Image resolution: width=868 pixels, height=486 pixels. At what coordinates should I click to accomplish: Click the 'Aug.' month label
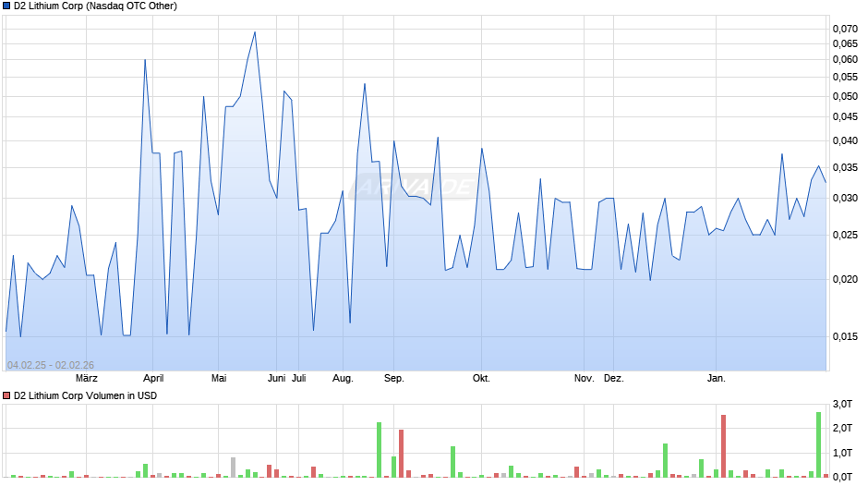pos(343,379)
